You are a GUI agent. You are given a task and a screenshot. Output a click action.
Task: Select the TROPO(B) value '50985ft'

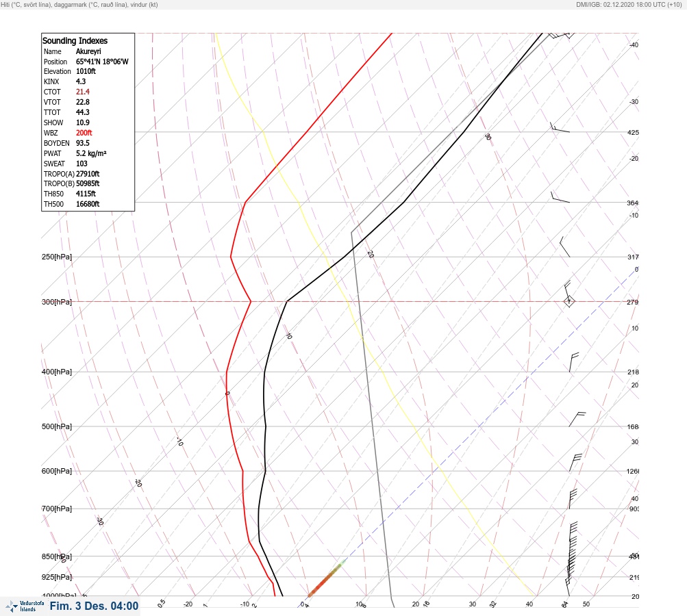click(x=88, y=183)
